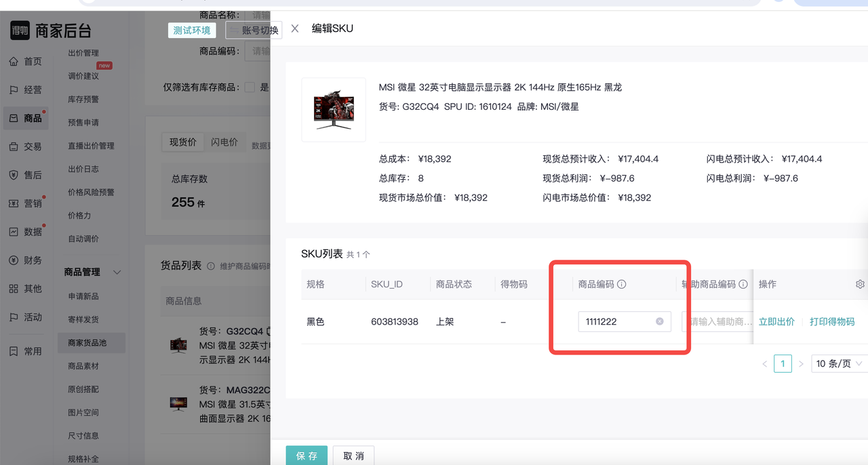This screenshot has height=465, width=868.
Task: Open 活动 flag icon in sidebar
Action: click(14, 318)
